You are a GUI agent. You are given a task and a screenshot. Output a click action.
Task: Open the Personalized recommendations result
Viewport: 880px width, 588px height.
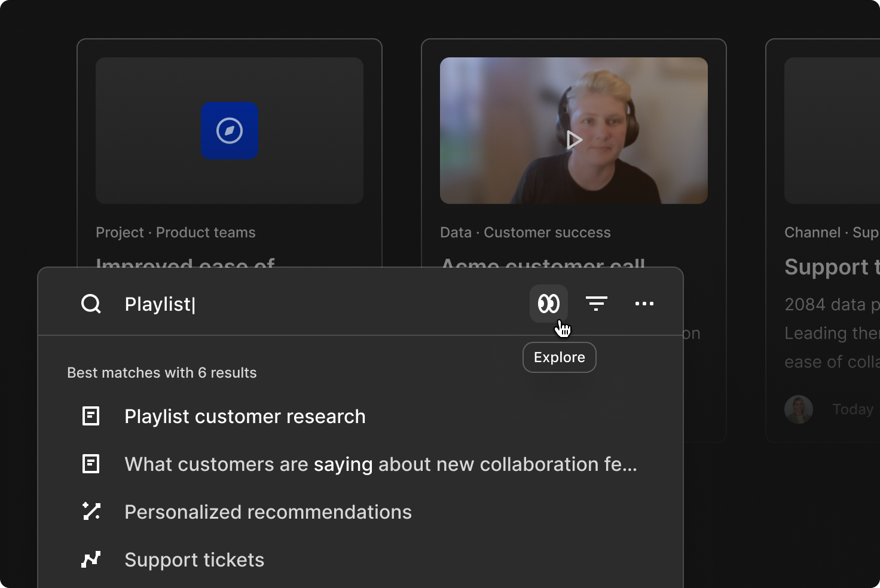[x=268, y=512]
